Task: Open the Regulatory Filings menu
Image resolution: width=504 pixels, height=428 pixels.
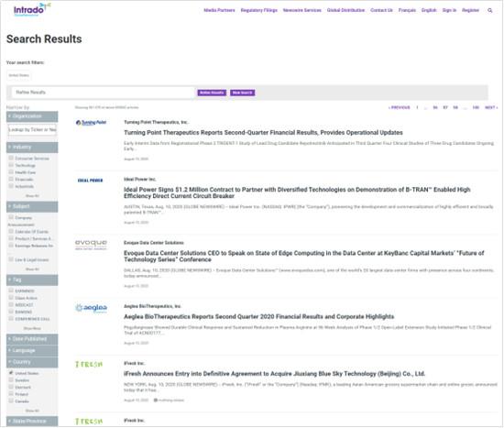Action: pos(259,10)
